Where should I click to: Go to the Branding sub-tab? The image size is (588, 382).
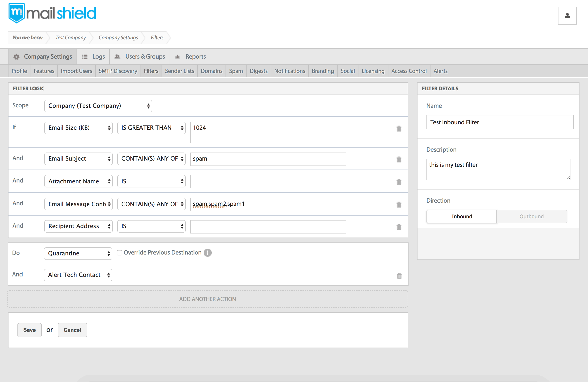[x=323, y=71]
